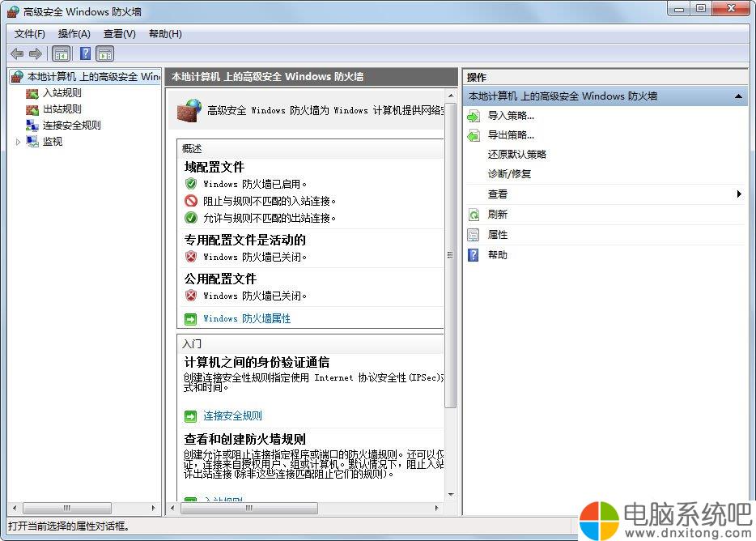The width and height of the screenshot is (756, 541).
Task: Click the 导出策略 export icon
Action: coord(474,135)
